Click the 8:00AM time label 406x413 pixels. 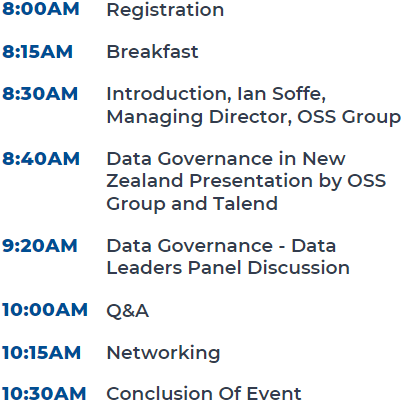tap(41, 9)
